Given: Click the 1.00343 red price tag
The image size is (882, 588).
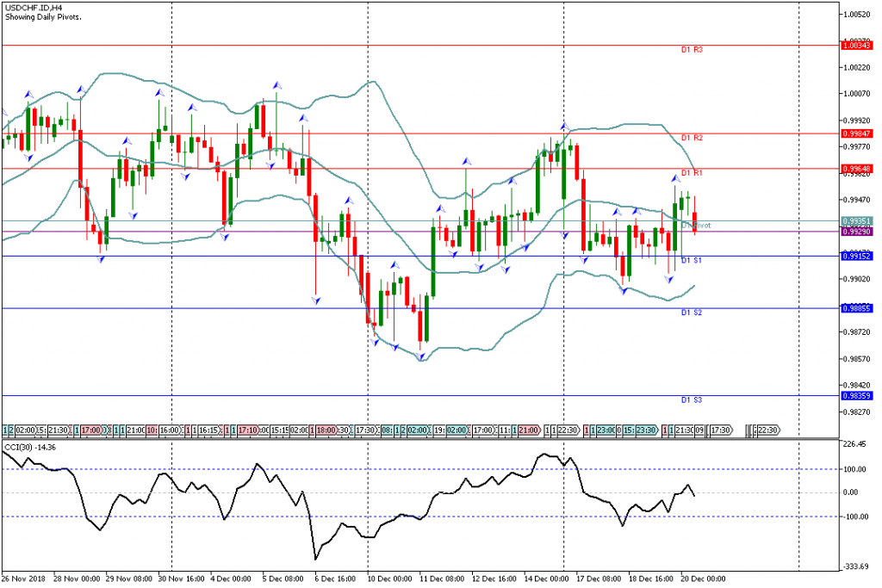Looking at the screenshot, I should coord(858,45).
